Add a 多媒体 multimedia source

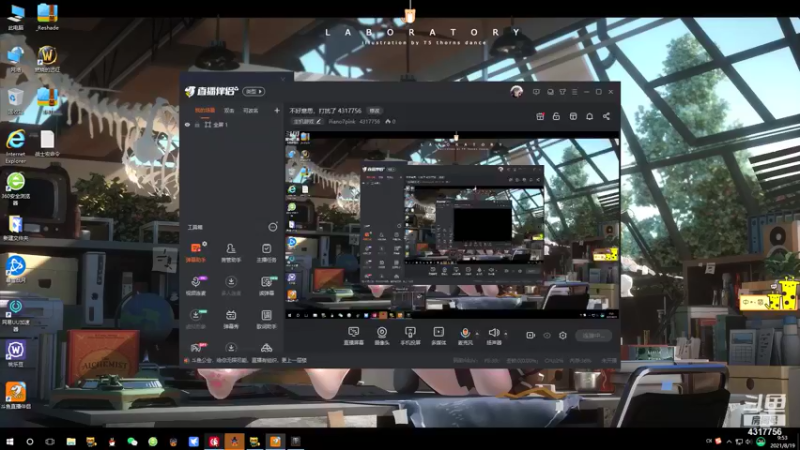tap(438, 336)
